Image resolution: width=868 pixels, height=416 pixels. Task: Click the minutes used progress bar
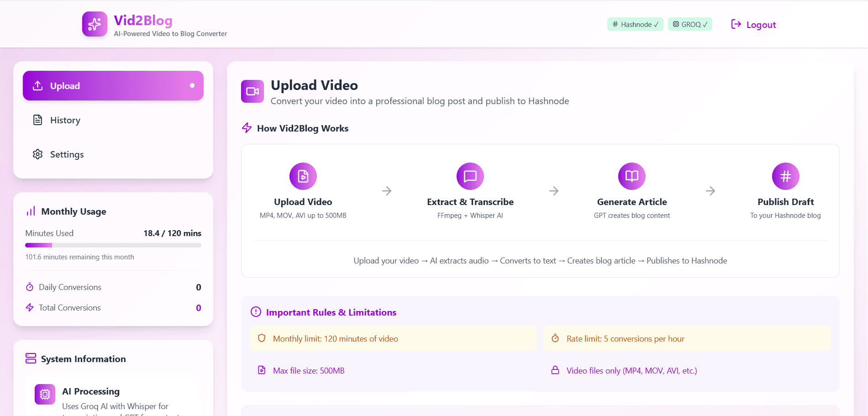pyautogui.click(x=113, y=245)
